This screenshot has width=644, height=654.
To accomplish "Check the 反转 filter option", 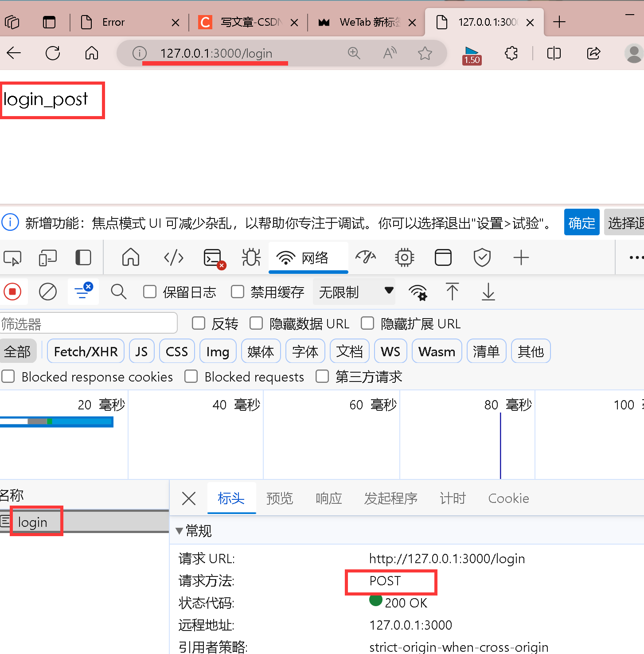I will click(x=199, y=323).
